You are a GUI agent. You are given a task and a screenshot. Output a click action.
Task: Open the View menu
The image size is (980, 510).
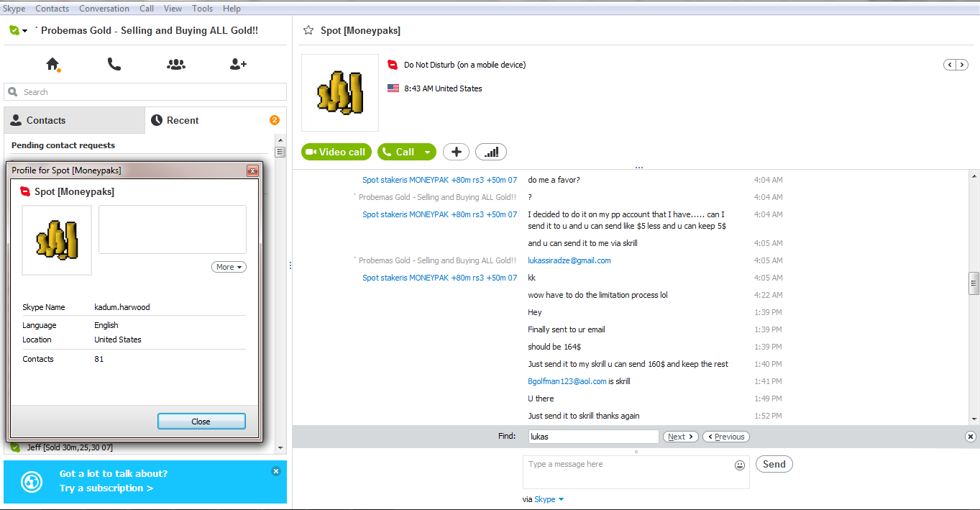(x=173, y=9)
